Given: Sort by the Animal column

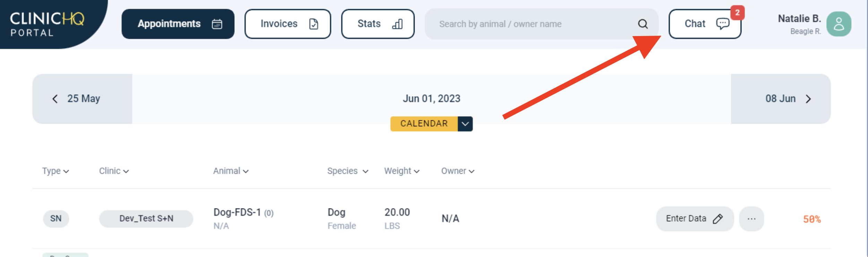Looking at the screenshot, I should [231, 171].
